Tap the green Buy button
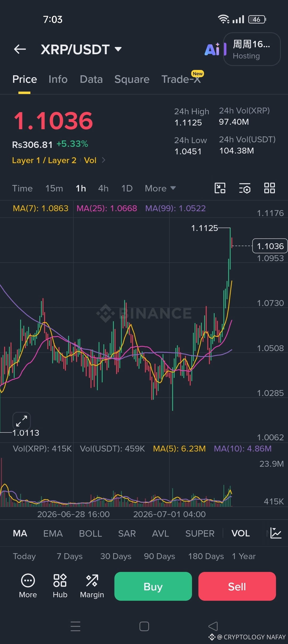Viewport: 288px width, 644px height. click(153, 586)
